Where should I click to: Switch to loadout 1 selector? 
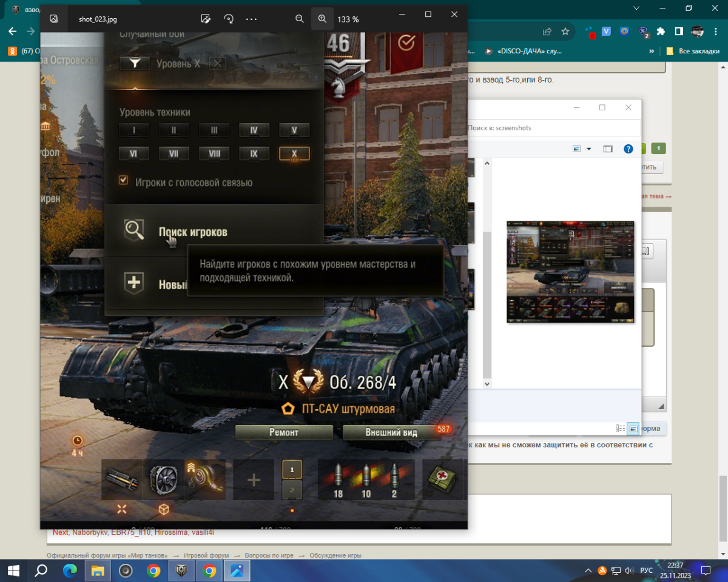point(292,469)
